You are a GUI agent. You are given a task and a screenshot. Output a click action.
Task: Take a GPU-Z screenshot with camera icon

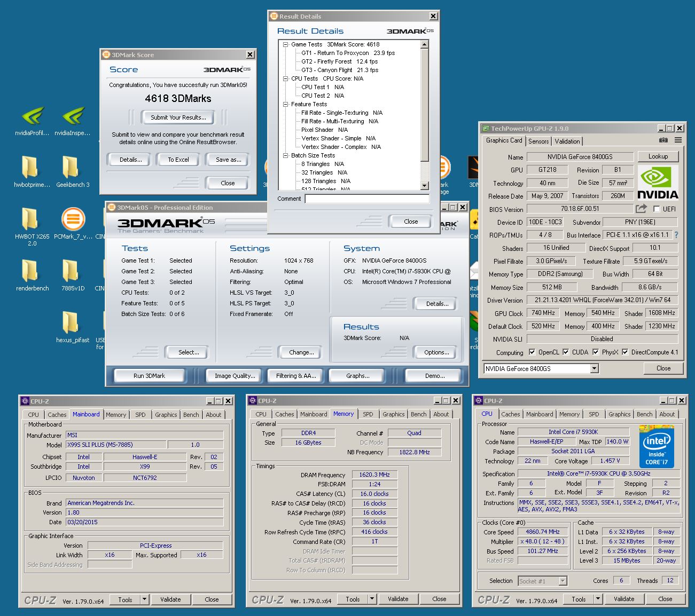[663, 140]
